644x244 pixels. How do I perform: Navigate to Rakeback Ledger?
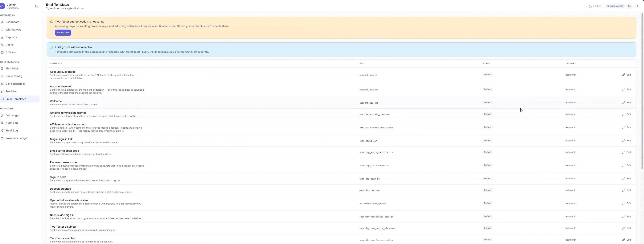[20, 138]
